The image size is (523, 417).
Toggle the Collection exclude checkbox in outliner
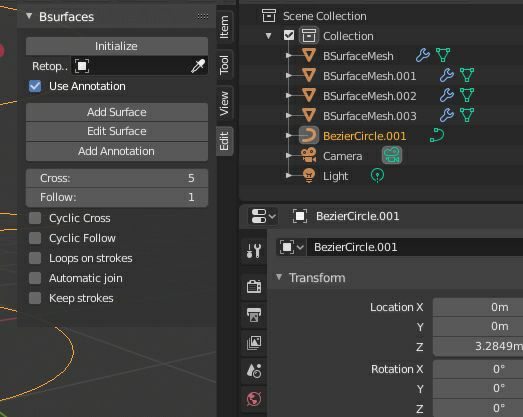pos(289,35)
